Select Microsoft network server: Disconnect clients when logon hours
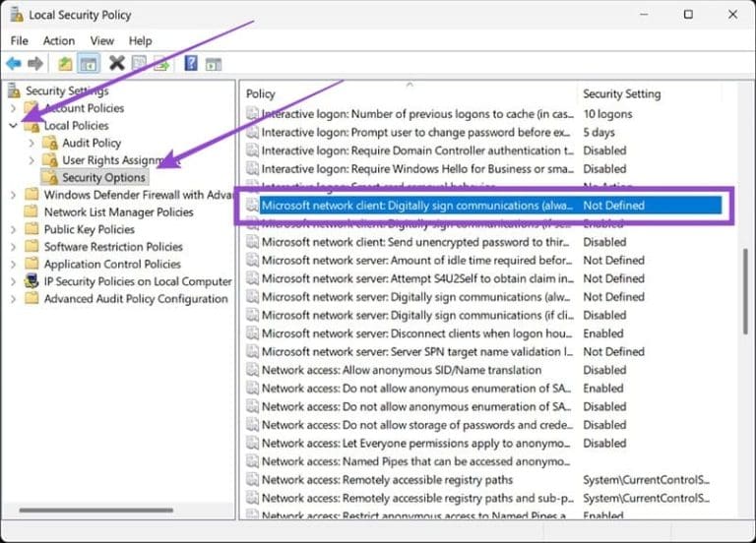Viewport: 756px width, 543px height. click(x=416, y=333)
